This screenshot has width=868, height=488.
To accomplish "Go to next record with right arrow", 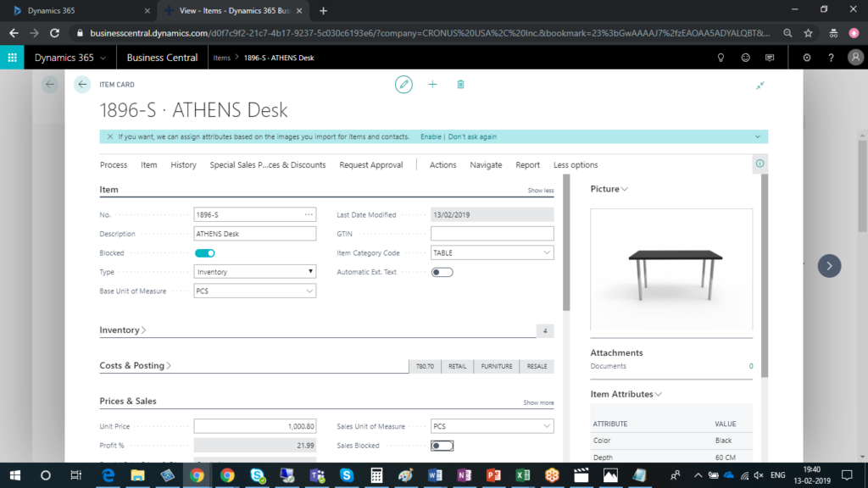I will [829, 266].
